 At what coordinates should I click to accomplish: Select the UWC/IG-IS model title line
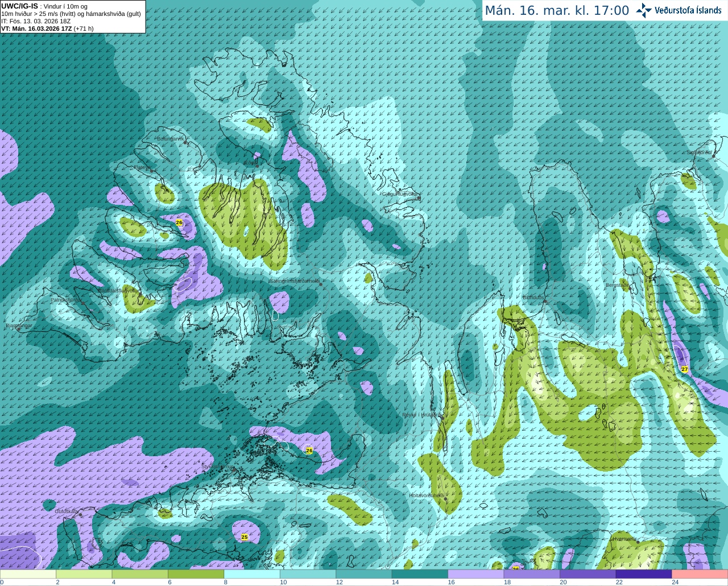tap(44, 6)
